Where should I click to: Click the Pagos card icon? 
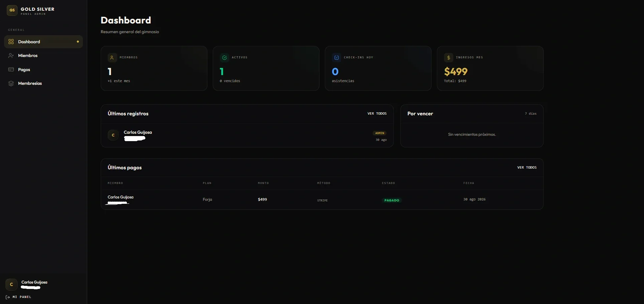pos(11,69)
